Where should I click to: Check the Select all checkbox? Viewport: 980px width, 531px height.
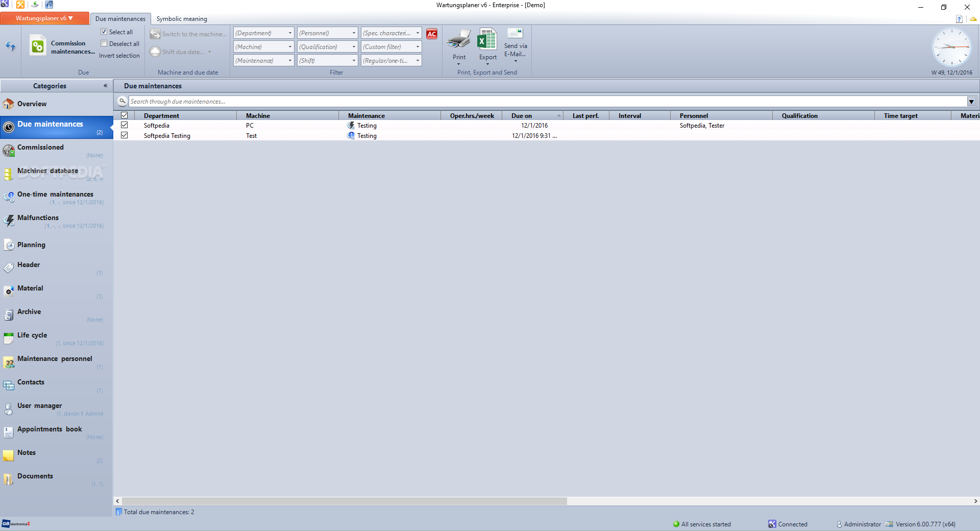pos(104,32)
